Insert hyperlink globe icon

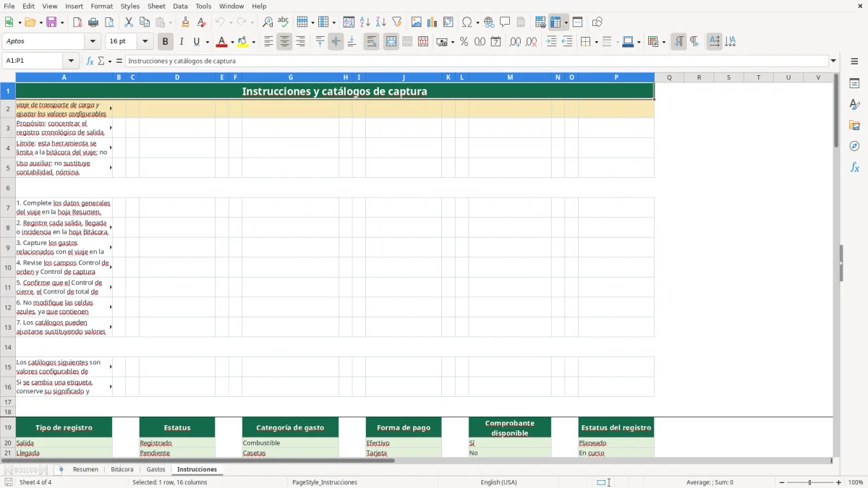pos(489,22)
